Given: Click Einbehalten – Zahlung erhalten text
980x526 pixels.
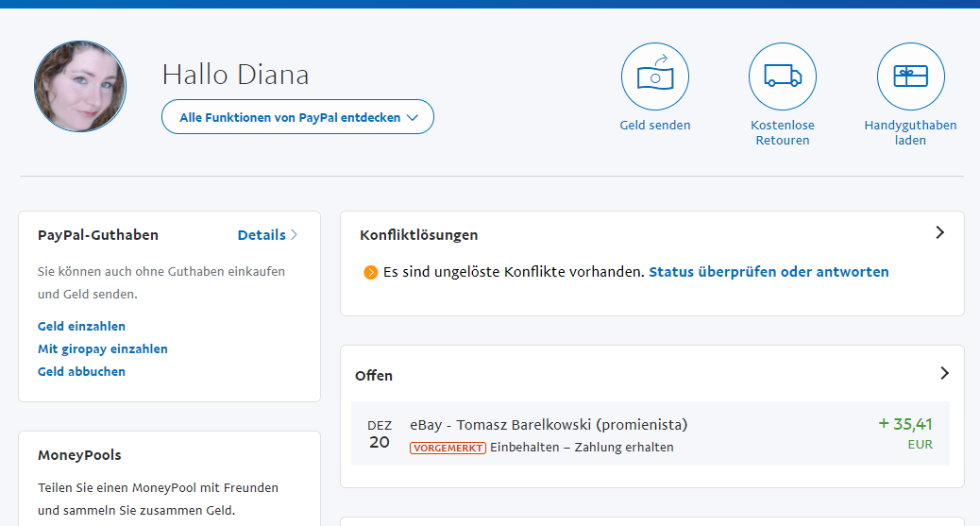Looking at the screenshot, I should tap(582, 448).
